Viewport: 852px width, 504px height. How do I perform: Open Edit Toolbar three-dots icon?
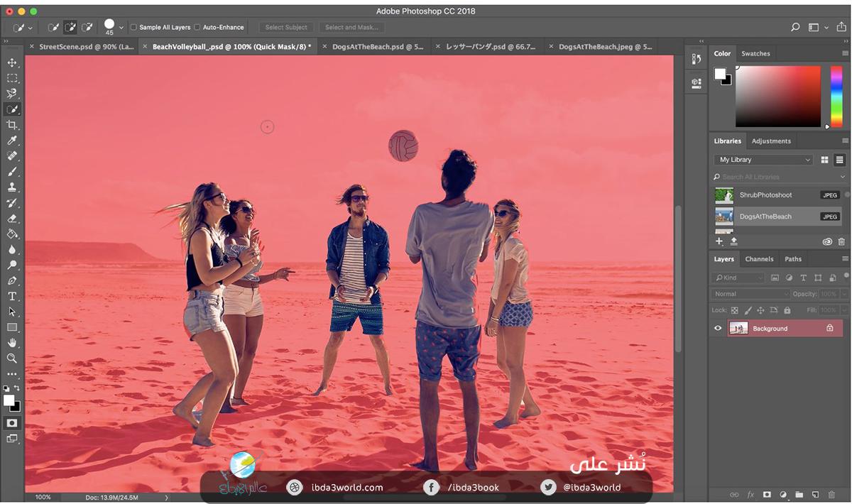click(x=12, y=374)
